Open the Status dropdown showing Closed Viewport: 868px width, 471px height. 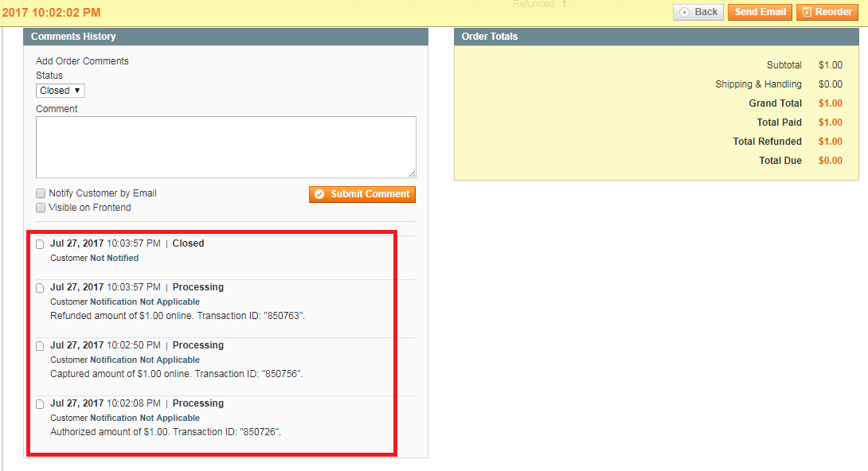(61, 91)
